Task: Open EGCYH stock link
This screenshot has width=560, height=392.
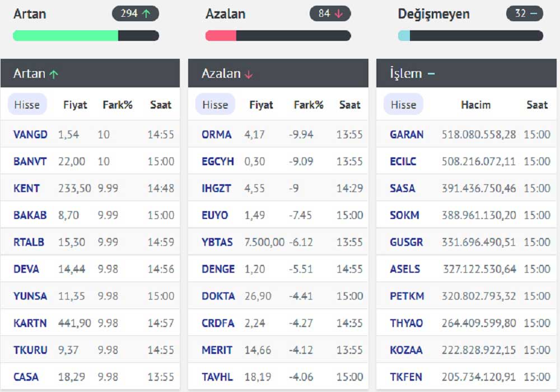Action: coord(218,161)
